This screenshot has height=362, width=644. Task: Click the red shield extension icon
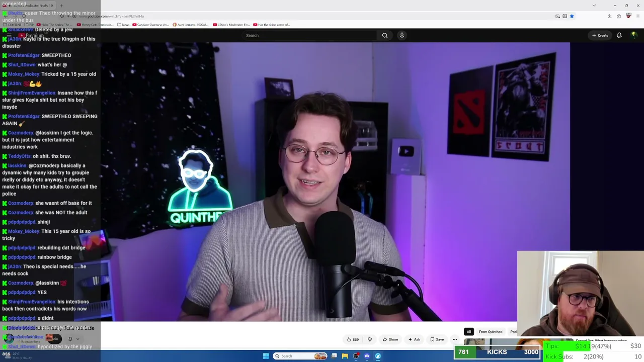pyautogui.click(x=628, y=16)
